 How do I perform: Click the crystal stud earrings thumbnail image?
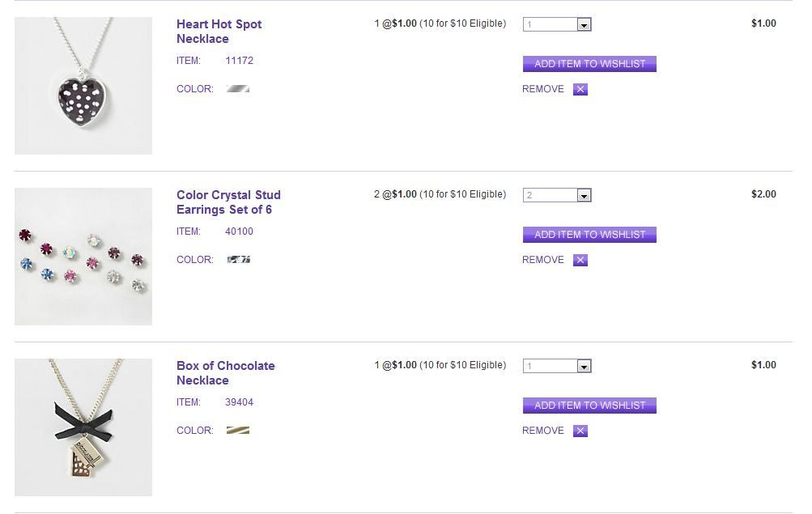83,257
